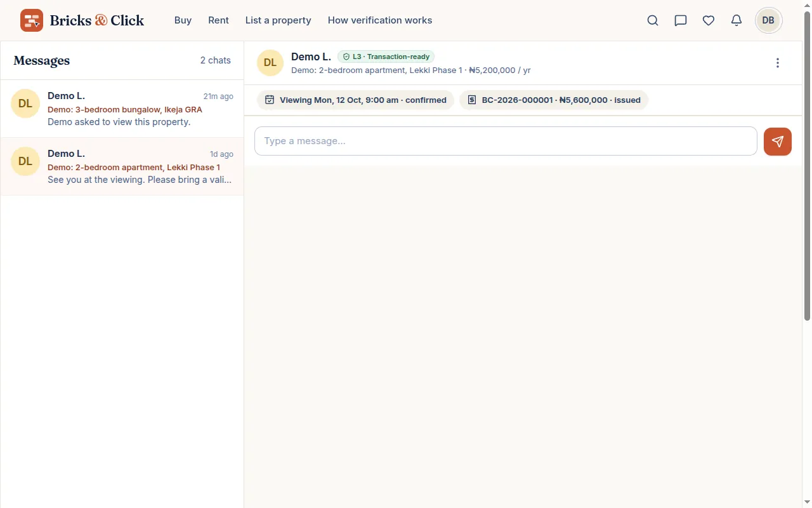Open saved favorites heart icon
Screen dimensions: 812x508
click(x=709, y=20)
